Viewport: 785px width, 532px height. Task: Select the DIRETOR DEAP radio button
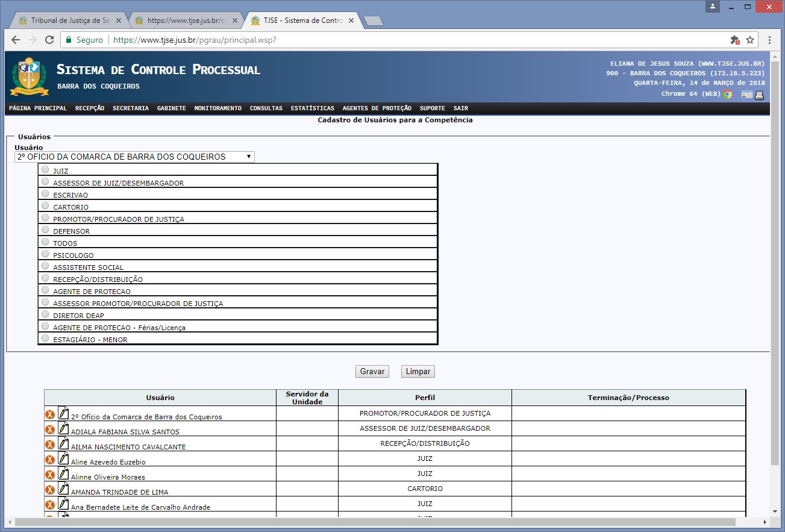coord(45,315)
